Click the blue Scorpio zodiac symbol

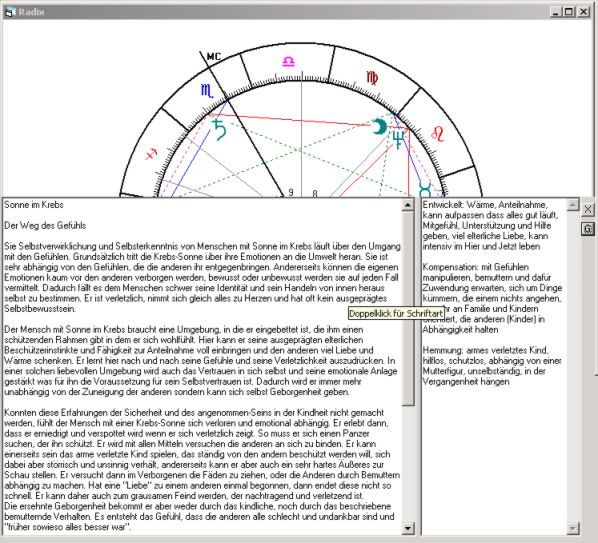click(x=207, y=91)
